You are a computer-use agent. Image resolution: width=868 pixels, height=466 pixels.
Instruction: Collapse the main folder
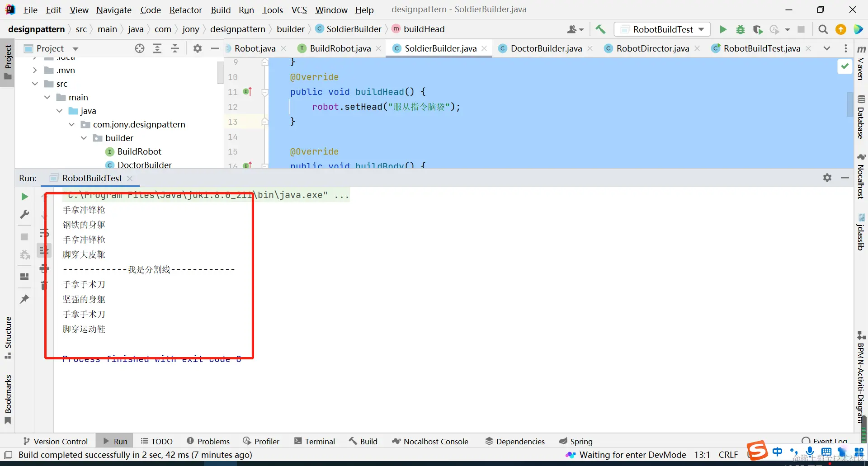click(47, 97)
